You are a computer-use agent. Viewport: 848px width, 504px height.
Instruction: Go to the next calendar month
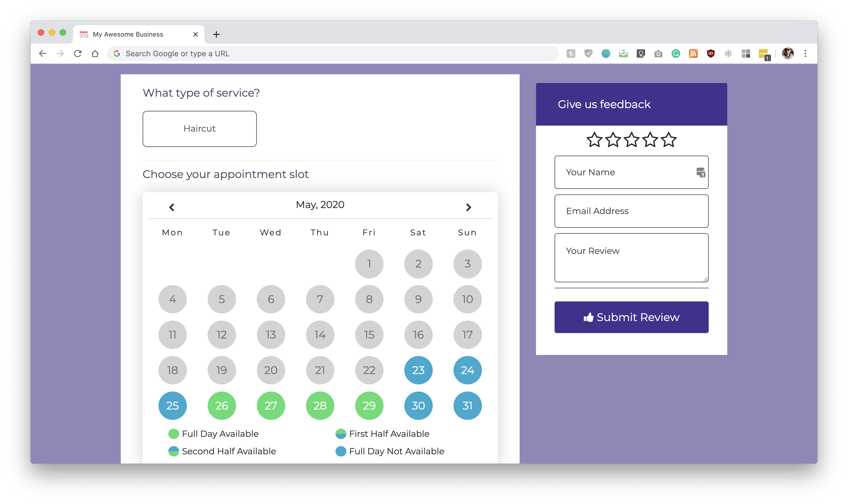point(468,207)
